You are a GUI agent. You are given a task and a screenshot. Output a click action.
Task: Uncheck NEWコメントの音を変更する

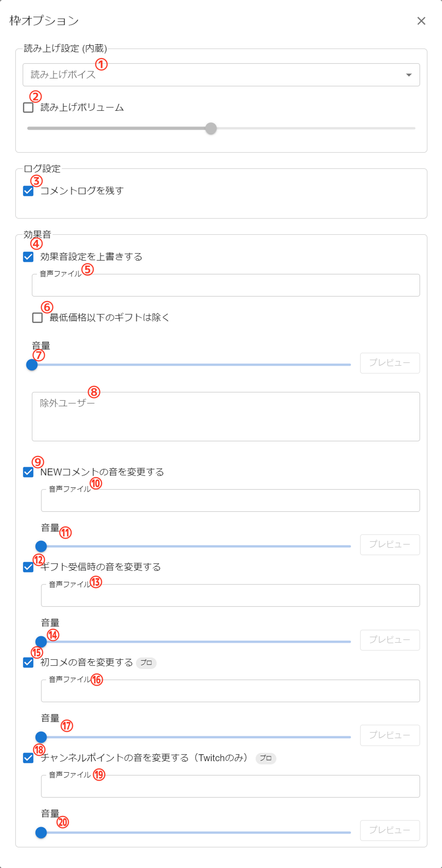(28, 472)
